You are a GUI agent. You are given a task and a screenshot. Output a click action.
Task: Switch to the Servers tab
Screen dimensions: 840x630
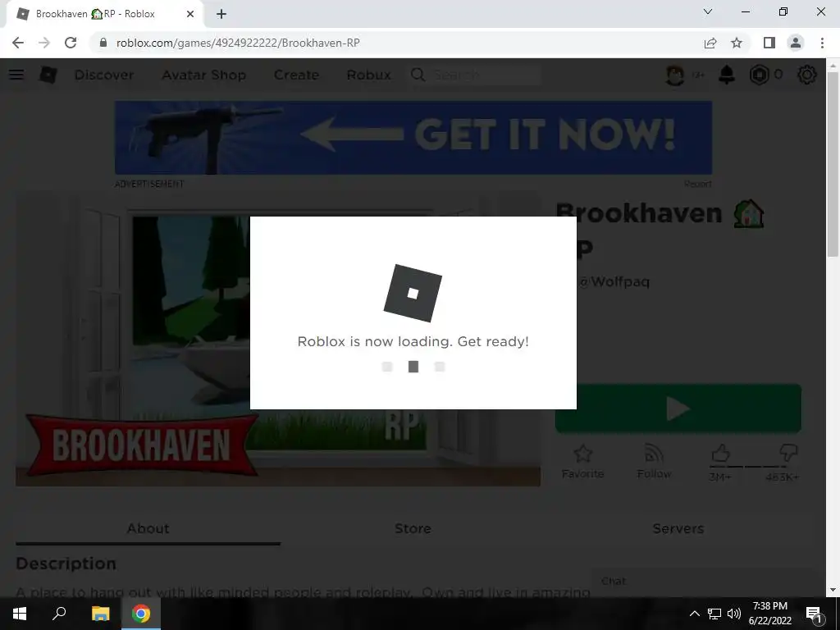pos(678,529)
